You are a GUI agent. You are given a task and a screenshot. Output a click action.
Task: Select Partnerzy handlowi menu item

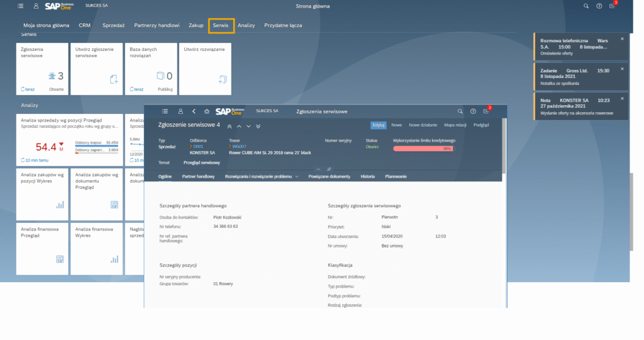(157, 25)
